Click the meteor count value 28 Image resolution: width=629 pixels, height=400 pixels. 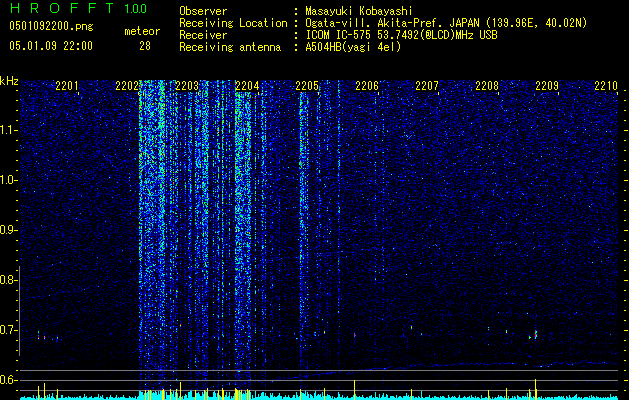click(x=145, y=46)
